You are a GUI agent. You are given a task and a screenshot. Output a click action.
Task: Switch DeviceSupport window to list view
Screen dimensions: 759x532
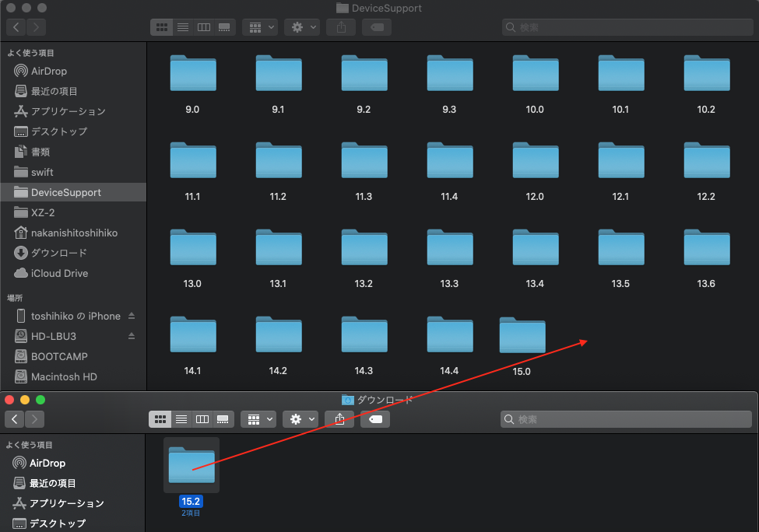click(x=183, y=27)
